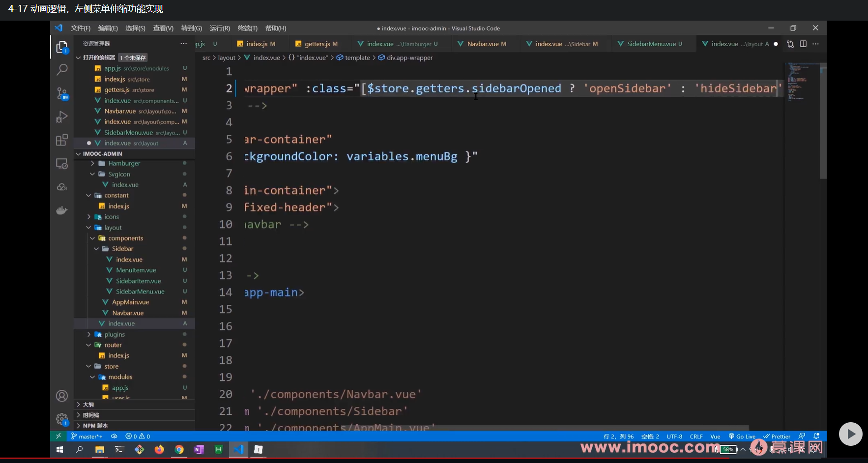Screen dimensions: 868x463
Task: Open Source Control view with 89 badge
Action: click(62, 93)
